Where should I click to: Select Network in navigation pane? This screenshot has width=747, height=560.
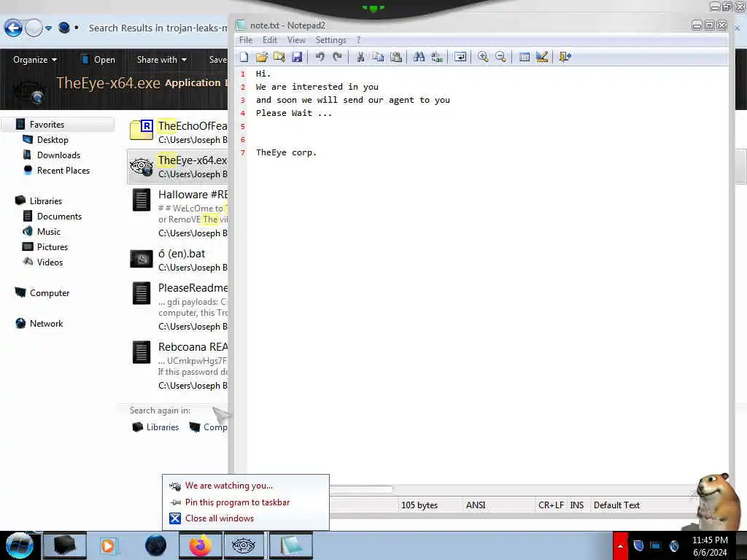46,323
